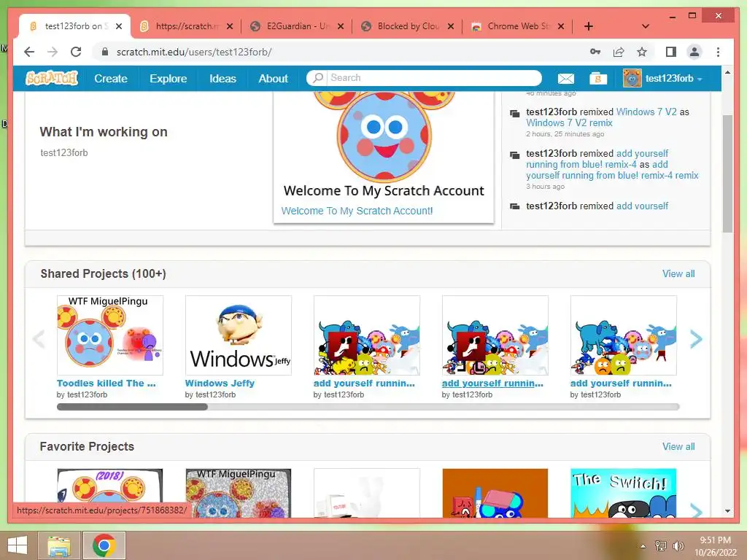The width and height of the screenshot is (747, 560).
Task: Click the scrollbar down arrow
Action: 727,511
